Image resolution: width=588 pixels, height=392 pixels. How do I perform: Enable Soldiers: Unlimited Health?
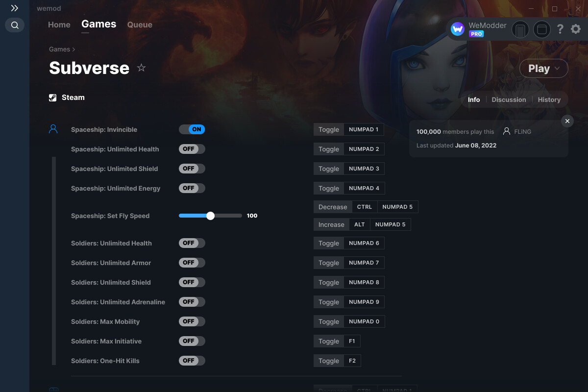click(192, 243)
